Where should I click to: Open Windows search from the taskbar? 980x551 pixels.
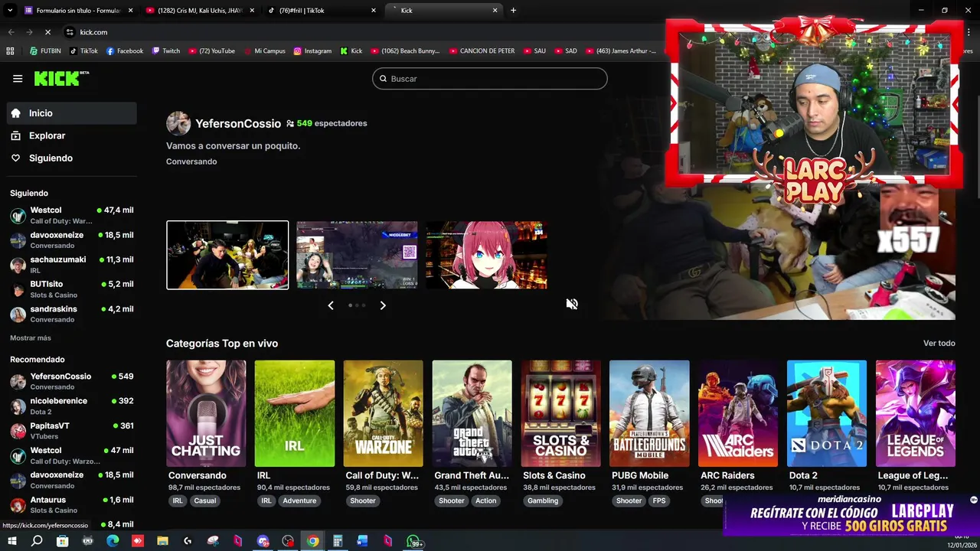37,542
